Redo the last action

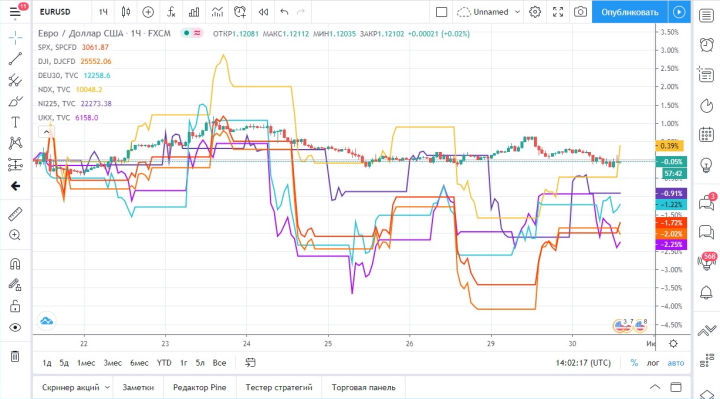point(301,12)
